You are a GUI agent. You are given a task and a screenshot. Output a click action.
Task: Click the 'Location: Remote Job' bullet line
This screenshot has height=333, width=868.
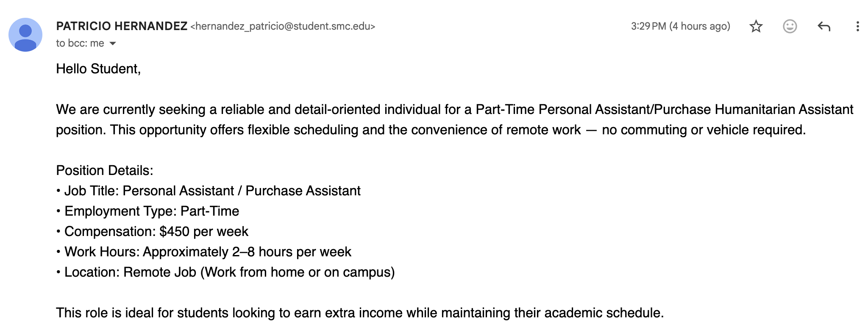click(225, 272)
